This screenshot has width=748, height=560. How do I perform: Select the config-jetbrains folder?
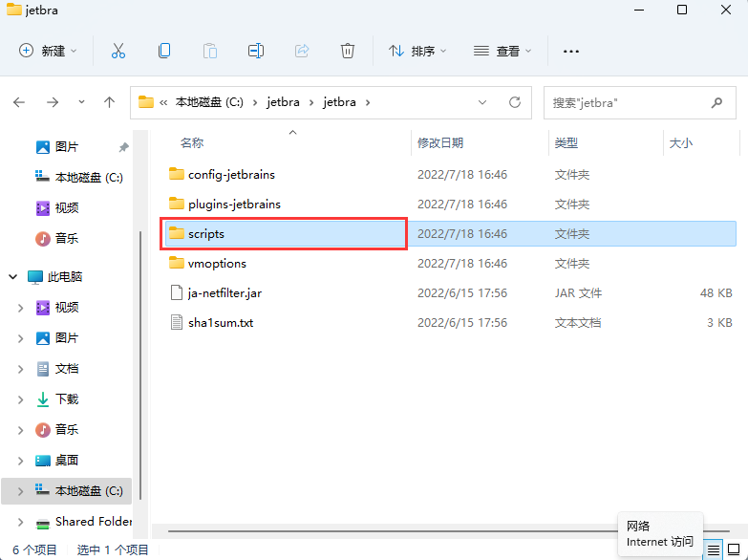[x=450, y=175]
